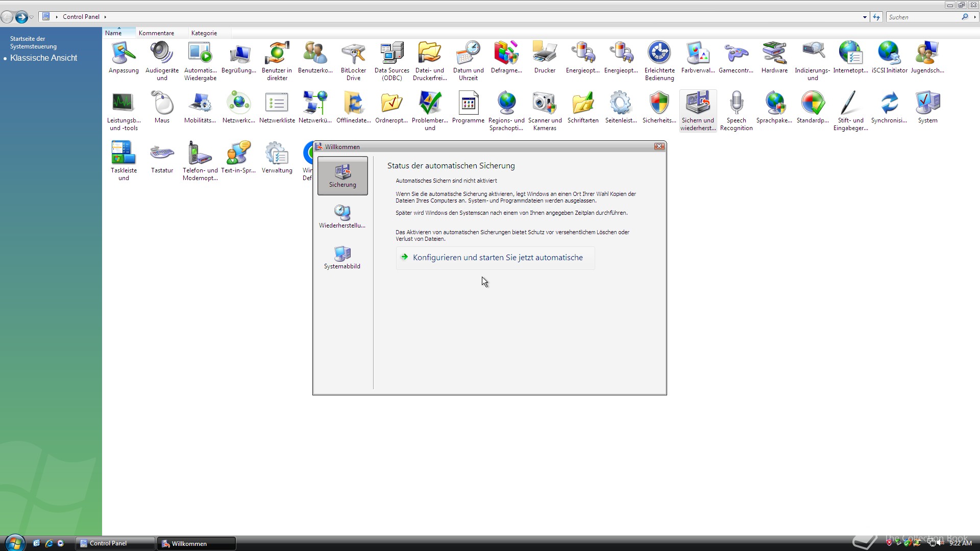Open the Schriftarten folder icon

583,108
